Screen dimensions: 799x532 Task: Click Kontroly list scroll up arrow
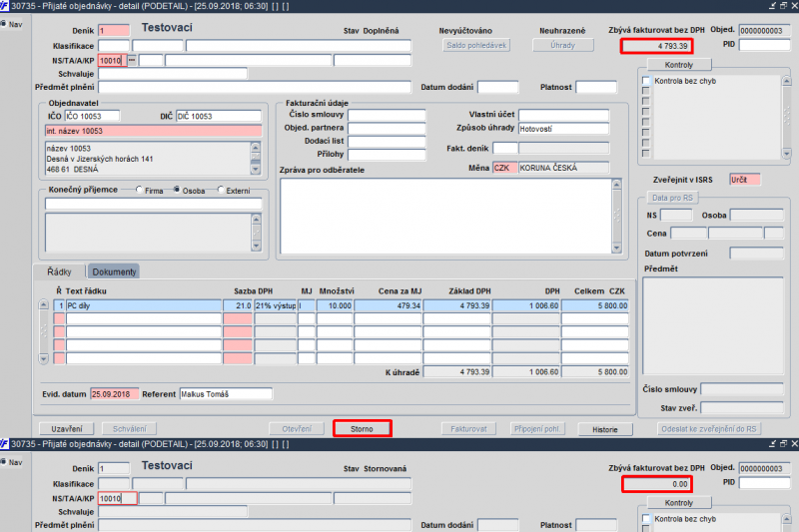(x=786, y=81)
